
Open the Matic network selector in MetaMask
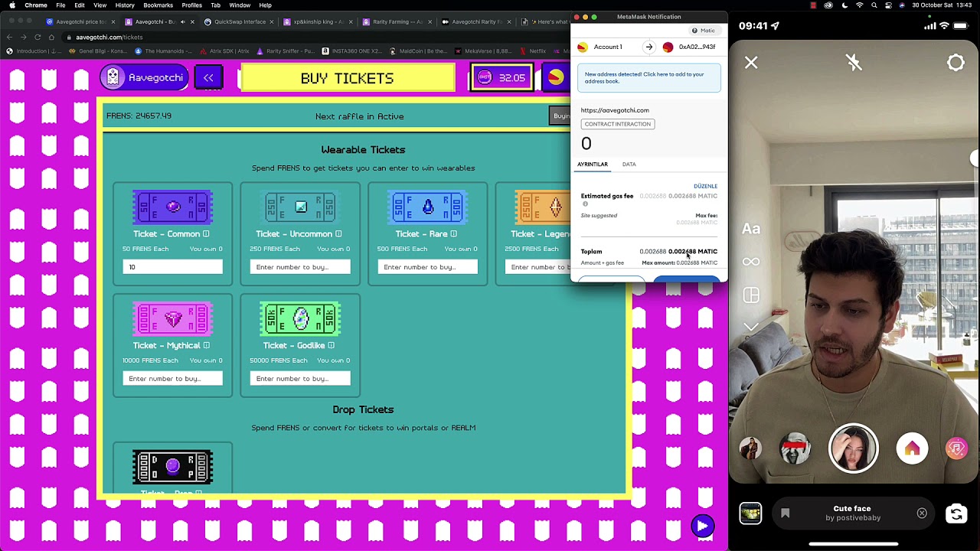704,31
